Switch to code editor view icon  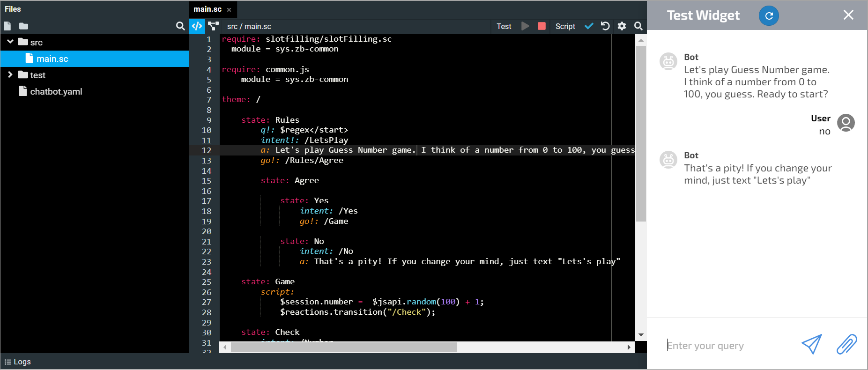tap(197, 26)
